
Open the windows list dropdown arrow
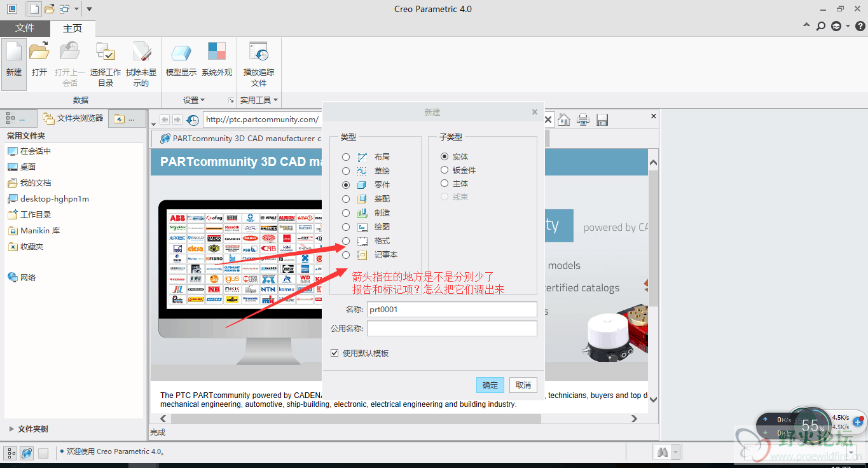coord(76,9)
